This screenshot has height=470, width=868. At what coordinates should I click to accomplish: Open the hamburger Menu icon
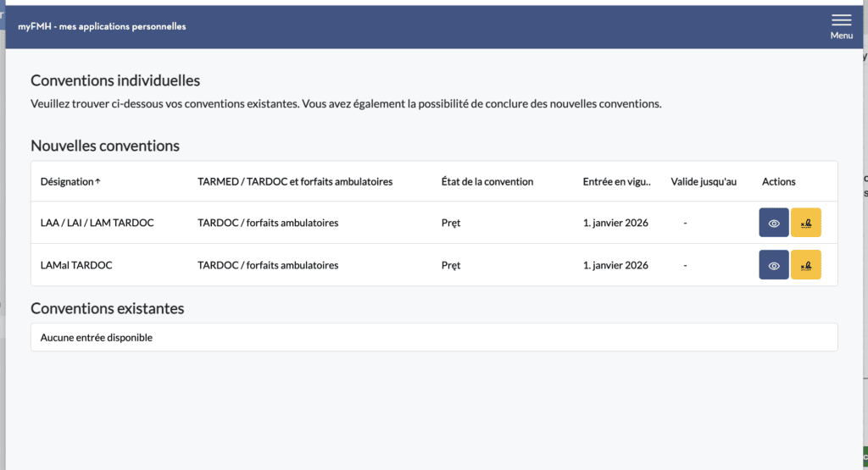tap(841, 20)
